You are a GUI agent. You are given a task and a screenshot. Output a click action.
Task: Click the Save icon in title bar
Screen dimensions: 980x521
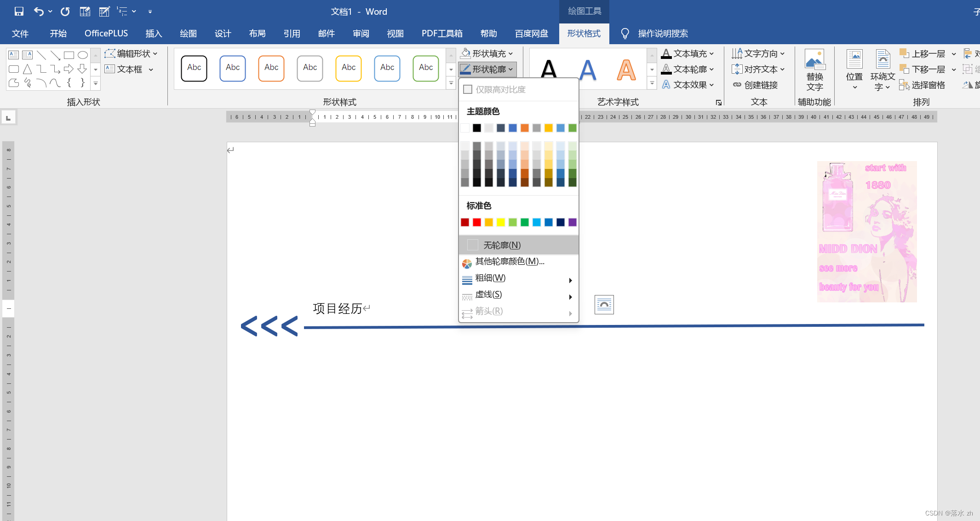click(19, 12)
